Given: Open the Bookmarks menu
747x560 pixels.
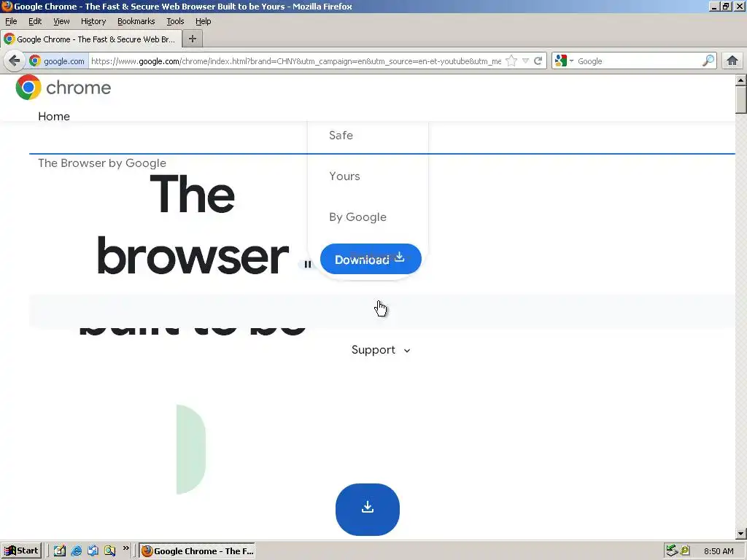Looking at the screenshot, I should (136, 21).
